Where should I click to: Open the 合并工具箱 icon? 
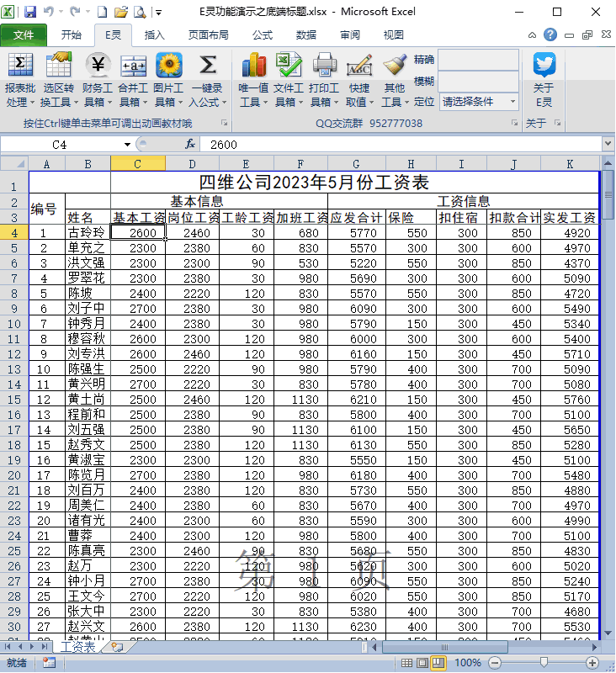click(x=133, y=66)
